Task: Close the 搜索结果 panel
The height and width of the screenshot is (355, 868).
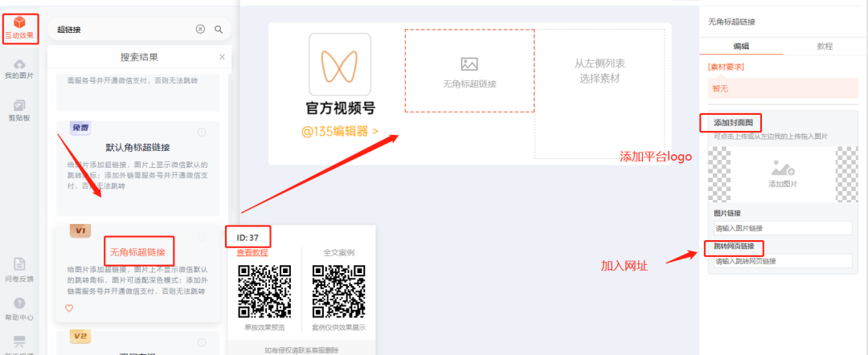Action: (222, 56)
